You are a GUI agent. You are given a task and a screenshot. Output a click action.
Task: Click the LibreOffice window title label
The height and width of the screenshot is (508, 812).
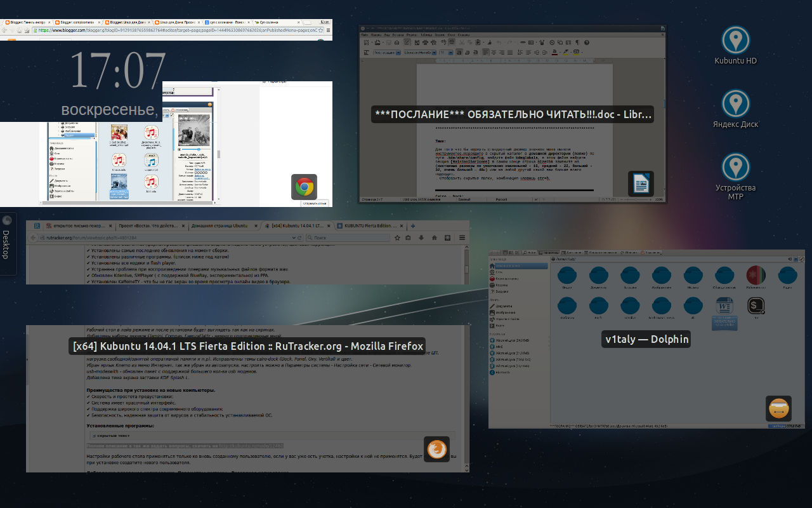click(x=513, y=115)
